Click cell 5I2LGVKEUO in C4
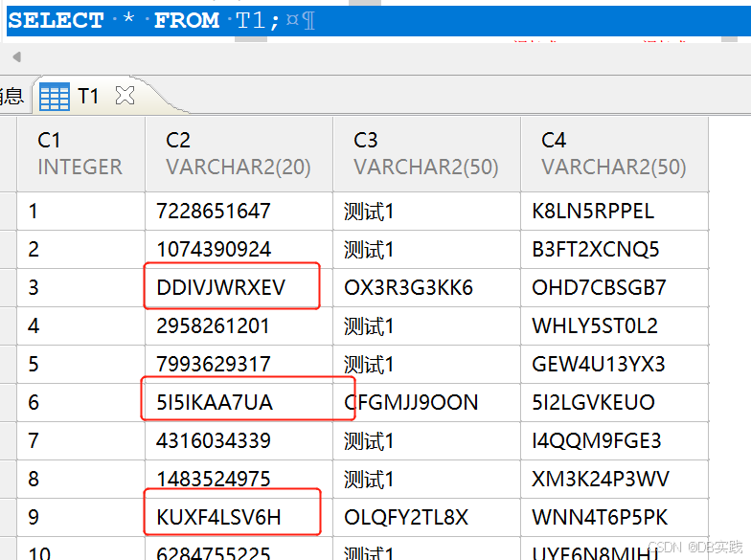Viewport: 751px width, 560px height. tap(615, 402)
